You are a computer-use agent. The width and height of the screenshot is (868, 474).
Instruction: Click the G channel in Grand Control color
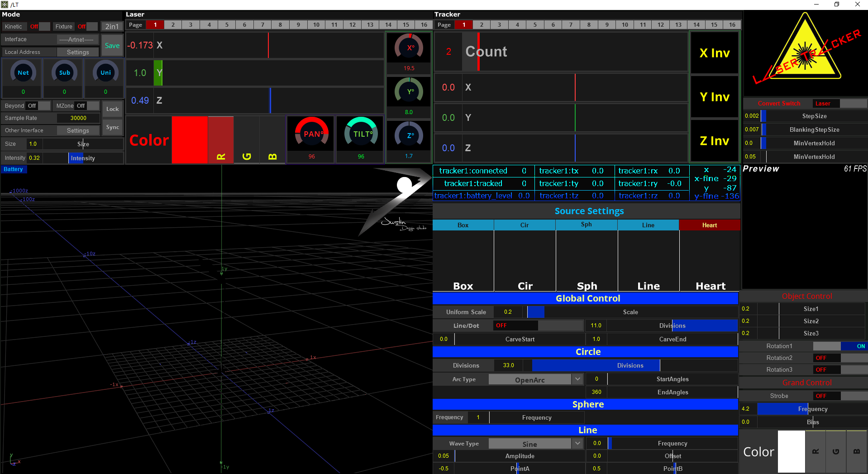pyautogui.click(x=836, y=451)
